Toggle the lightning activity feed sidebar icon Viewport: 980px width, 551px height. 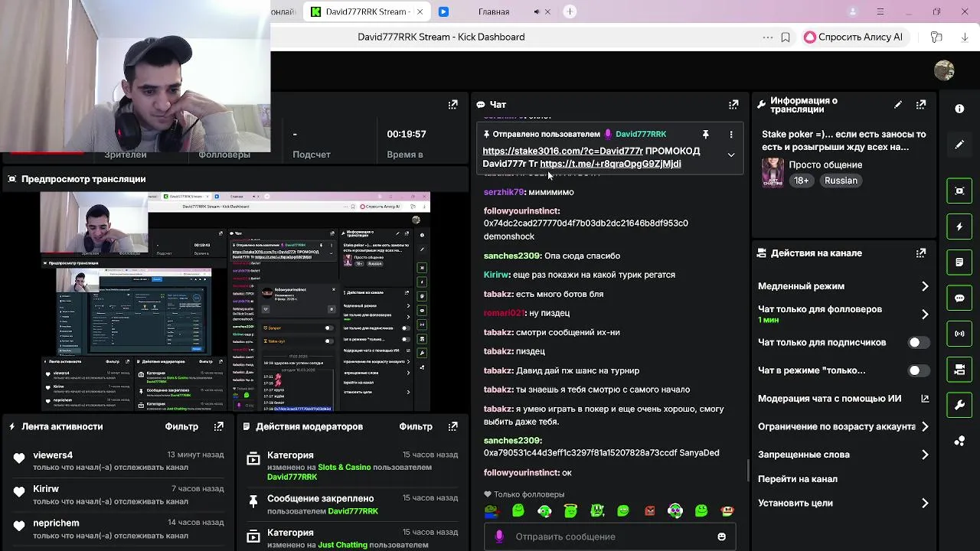click(x=959, y=227)
